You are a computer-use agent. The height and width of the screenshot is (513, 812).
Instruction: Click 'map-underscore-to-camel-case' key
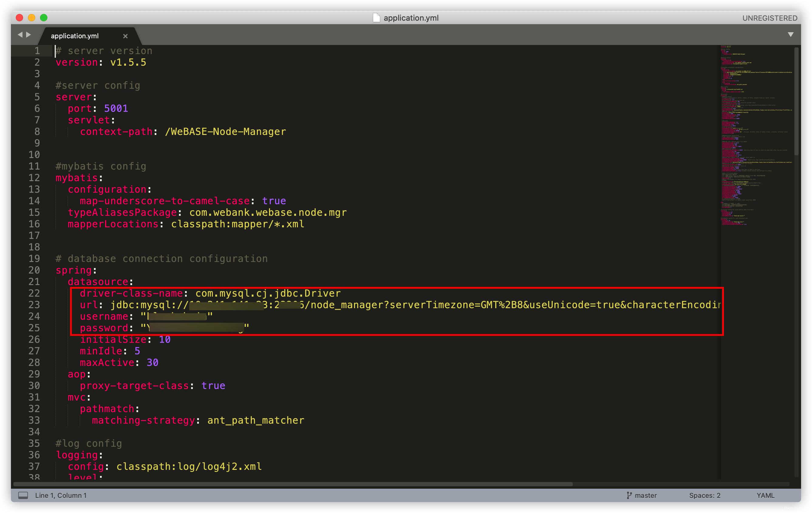(x=165, y=201)
